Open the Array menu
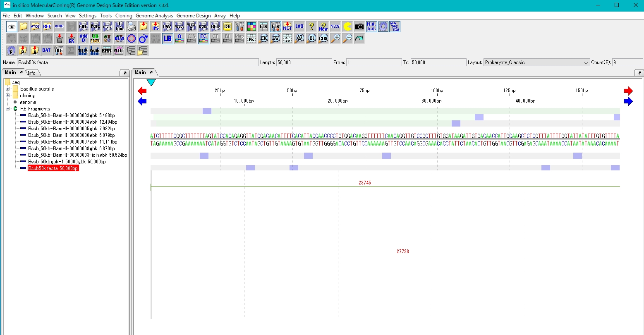Viewport: 644px width, 335px height. 220,16
